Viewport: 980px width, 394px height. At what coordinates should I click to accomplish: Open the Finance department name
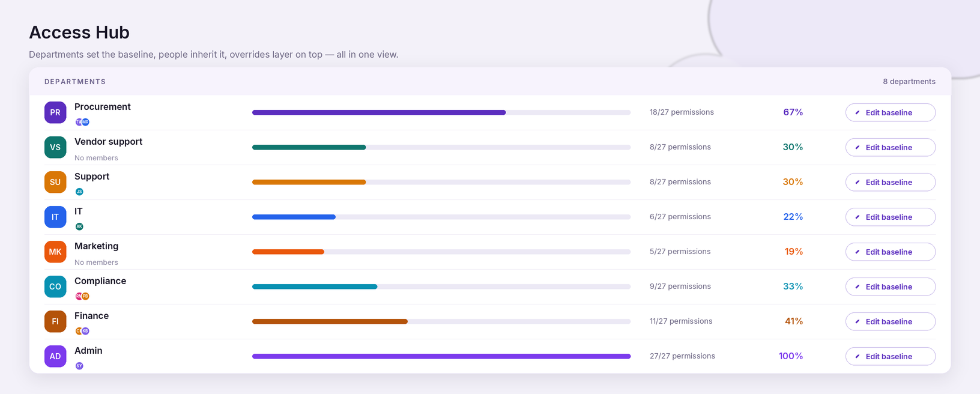[92, 316]
